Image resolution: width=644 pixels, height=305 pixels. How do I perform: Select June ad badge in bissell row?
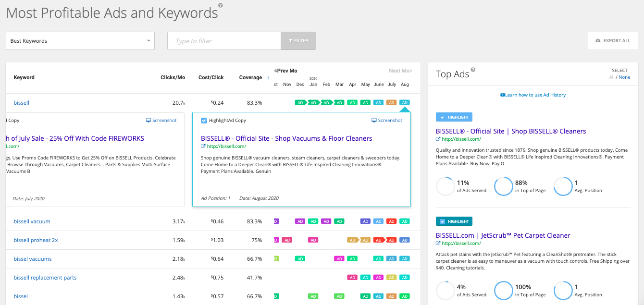379,103
